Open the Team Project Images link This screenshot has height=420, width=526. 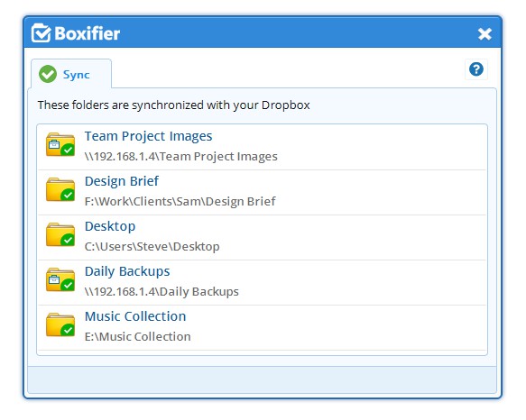(x=148, y=136)
